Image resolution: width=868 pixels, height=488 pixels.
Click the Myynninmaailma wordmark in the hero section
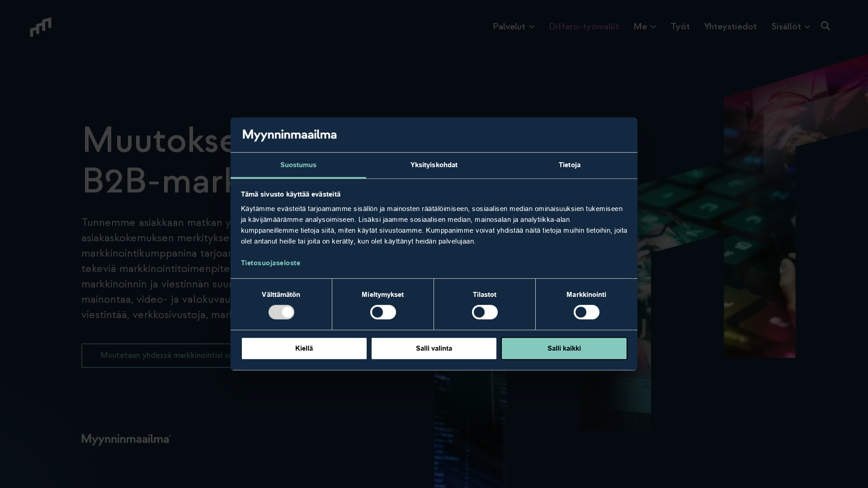tap(126, 439)
